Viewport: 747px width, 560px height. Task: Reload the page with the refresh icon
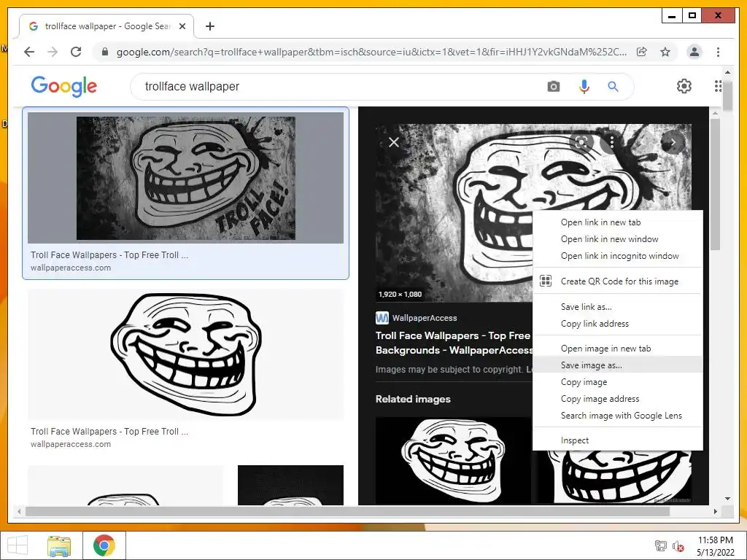tap(76, 52)
